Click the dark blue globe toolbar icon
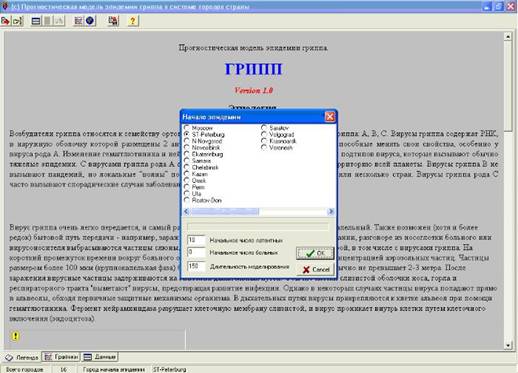The width and height of the screenshot is (518, 373). (90, 21)
